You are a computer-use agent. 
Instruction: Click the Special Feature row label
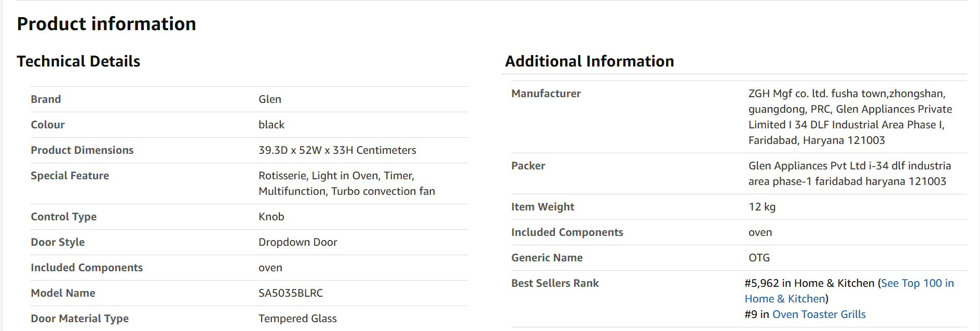tap(70, 176)
